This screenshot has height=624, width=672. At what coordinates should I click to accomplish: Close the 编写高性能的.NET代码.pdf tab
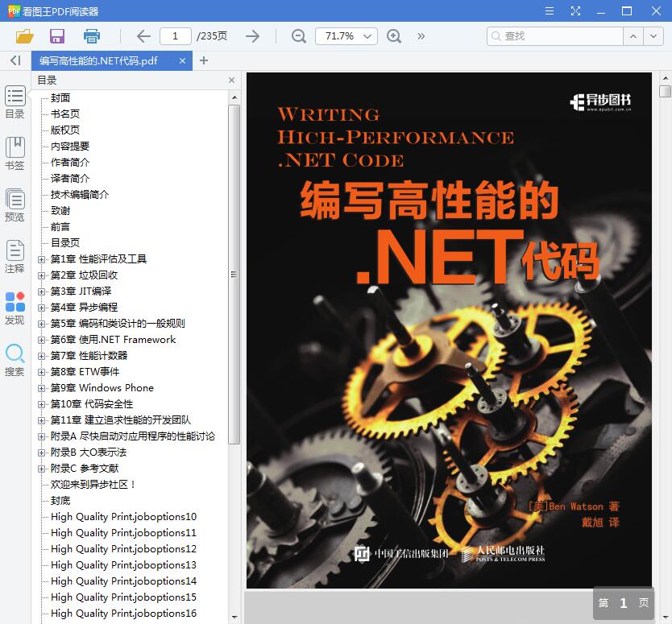tap(182, 61)
